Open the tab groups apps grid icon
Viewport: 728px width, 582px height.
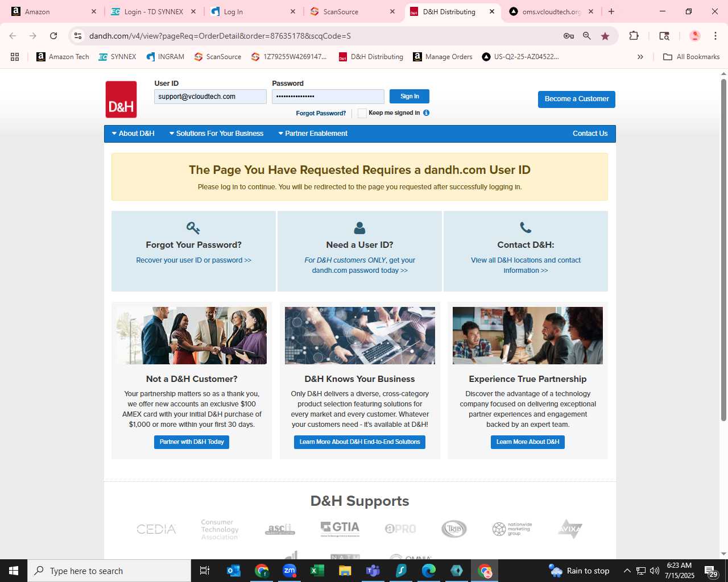tap(15, 57)
